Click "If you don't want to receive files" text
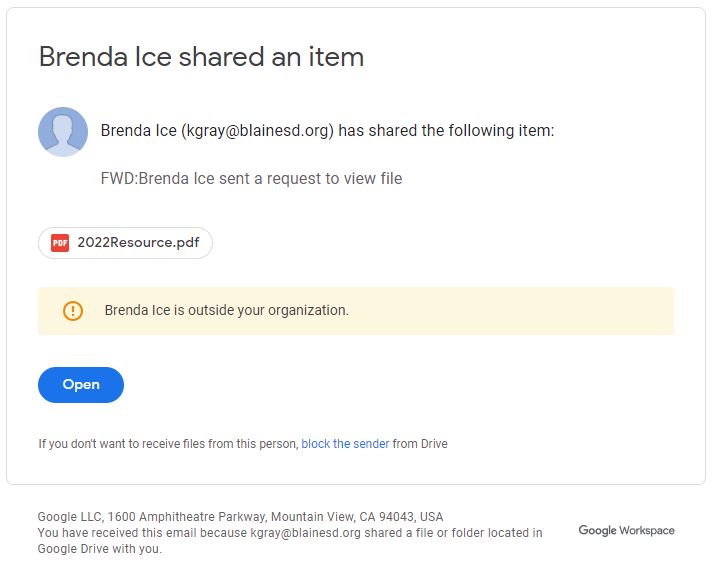The image size is (715, 577). (168, 444)
